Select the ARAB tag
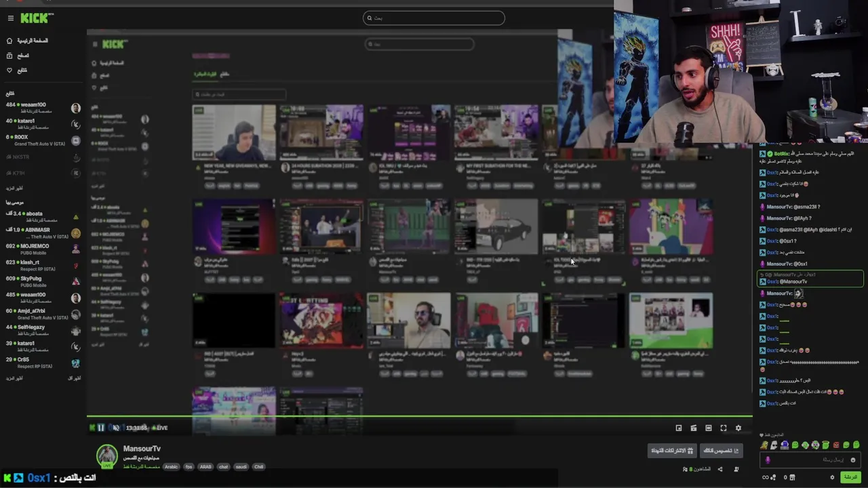Image resolution: width=868 pixels, height=488 pixels. coord(205,467)
